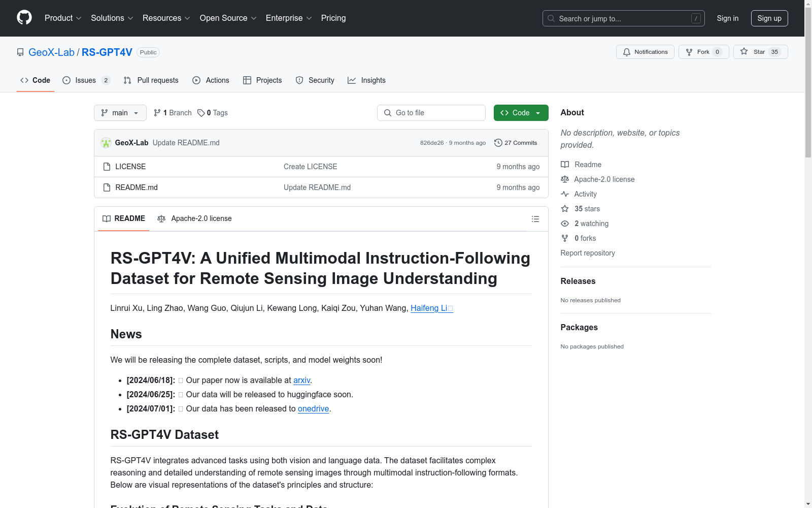
Task: Expand the Product menu in header
Action: point(63,18)
